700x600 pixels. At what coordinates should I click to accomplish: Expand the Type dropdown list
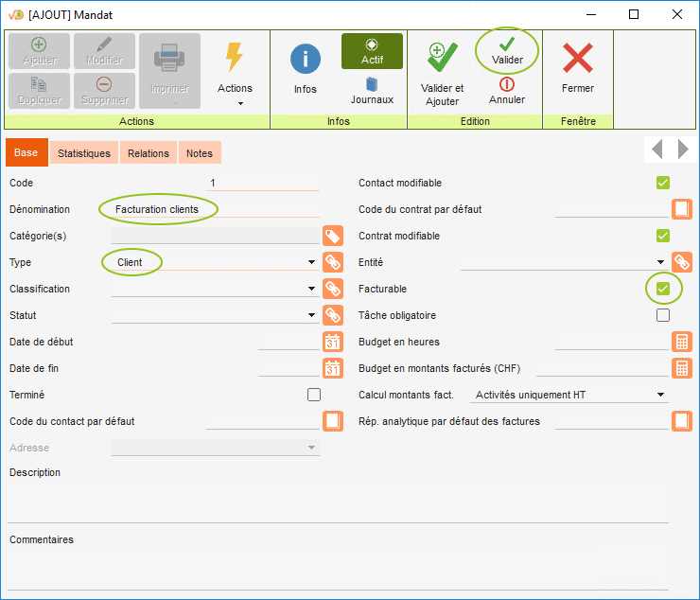(311, 263)
